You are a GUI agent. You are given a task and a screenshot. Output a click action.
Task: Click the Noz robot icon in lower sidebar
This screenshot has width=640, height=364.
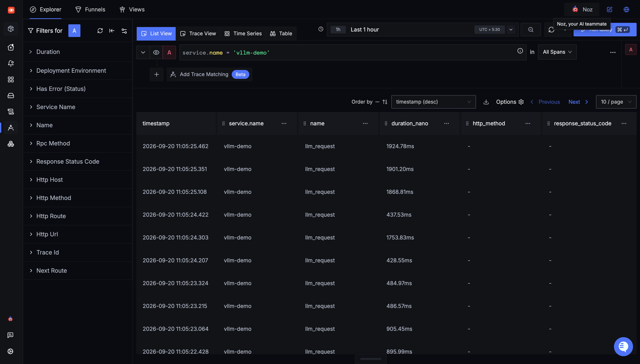(10, 319)
